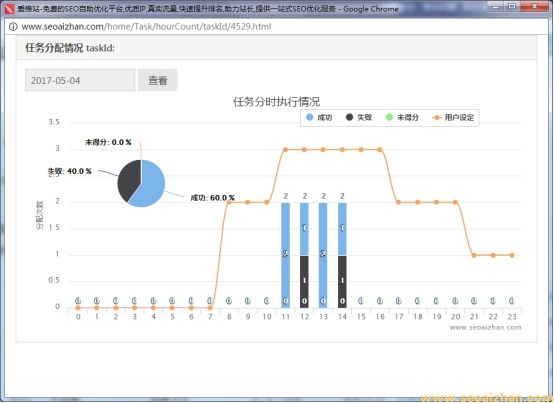Minimize the Chrome window
This screenshot has height=403, width=554.
[496, 6]
